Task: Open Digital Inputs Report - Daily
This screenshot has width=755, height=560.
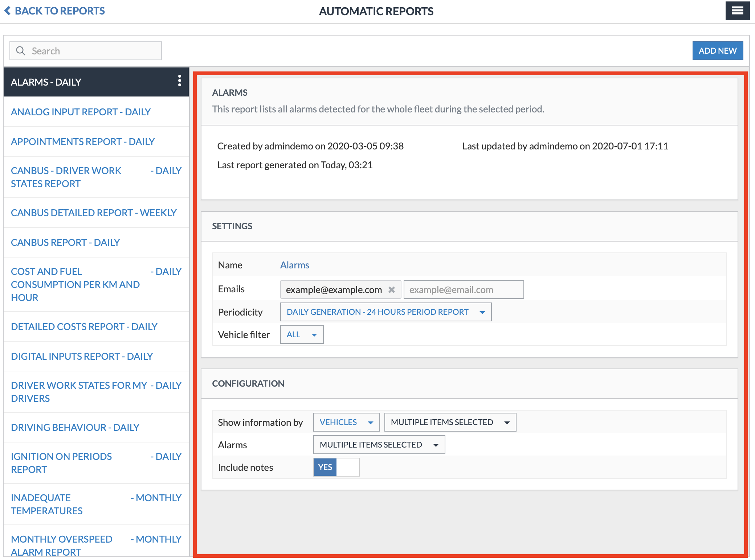Action: pos(96,356)
